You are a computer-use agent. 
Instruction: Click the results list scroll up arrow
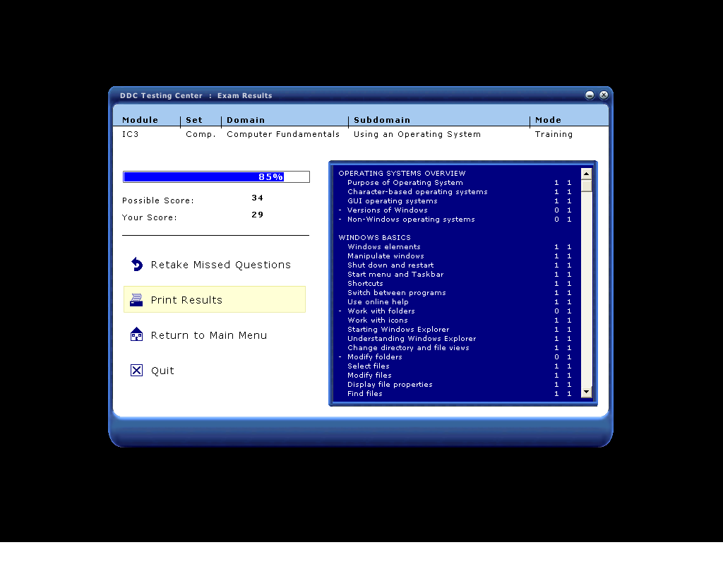[587, 174]
